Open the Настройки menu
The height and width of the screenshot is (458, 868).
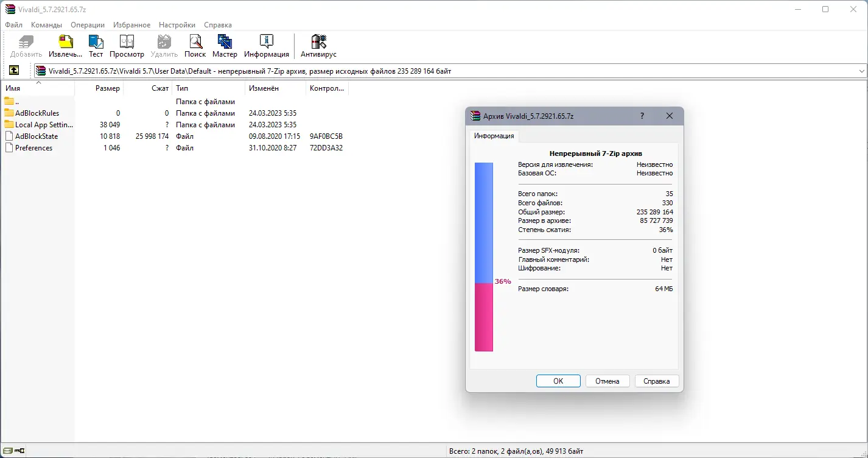click(x=177, y=25)
